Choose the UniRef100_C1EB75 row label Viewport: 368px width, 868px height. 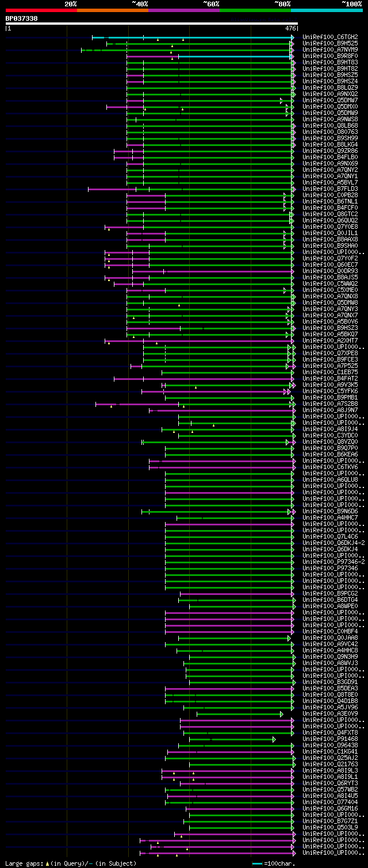click(x=330, y=372)
